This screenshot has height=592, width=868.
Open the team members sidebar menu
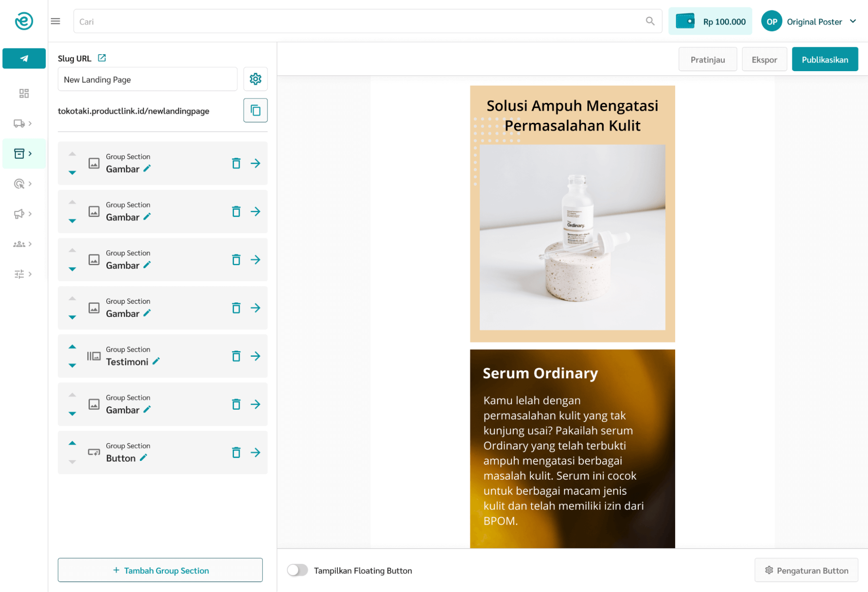(23, 244)
